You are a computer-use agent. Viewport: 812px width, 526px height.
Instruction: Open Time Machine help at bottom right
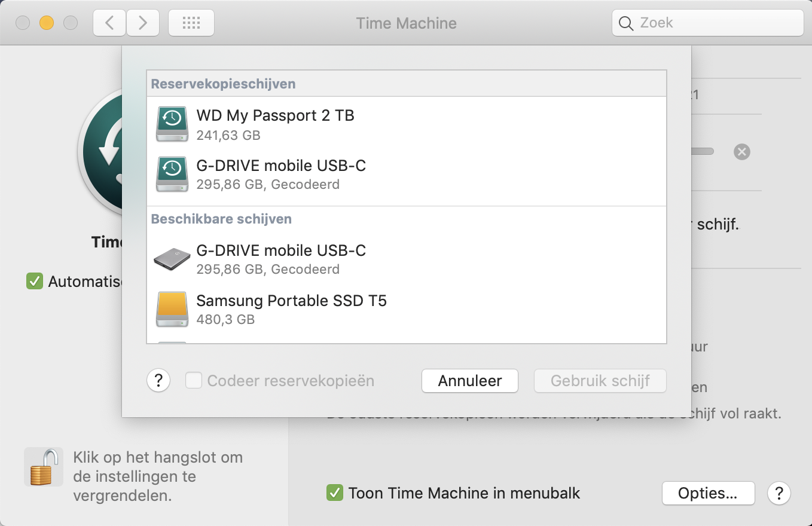779,493
